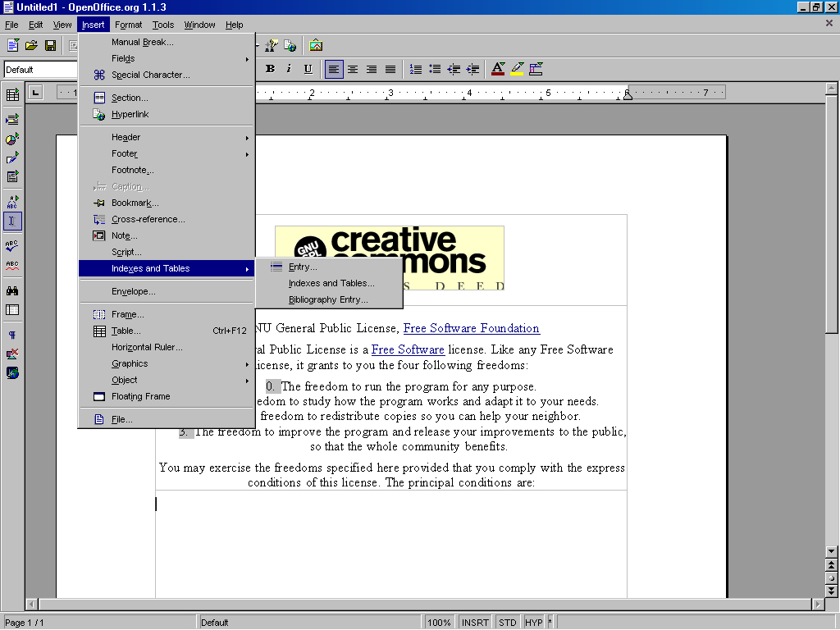The height and width of the screenshot is (630, 840).
Task: Click the highlighting color button
Action: coord(517,70)
